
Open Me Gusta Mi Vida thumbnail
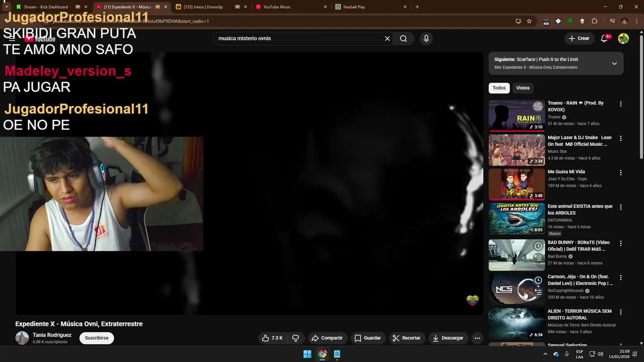517,184
